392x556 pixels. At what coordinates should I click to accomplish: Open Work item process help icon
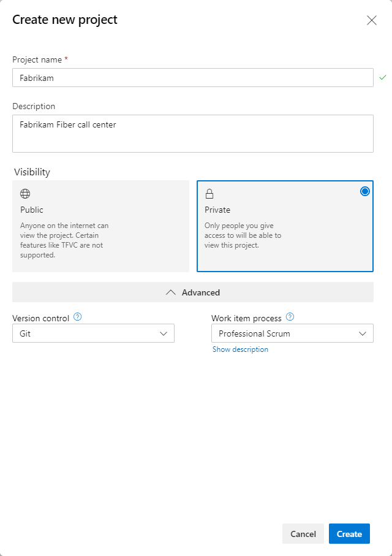(290, 317)
